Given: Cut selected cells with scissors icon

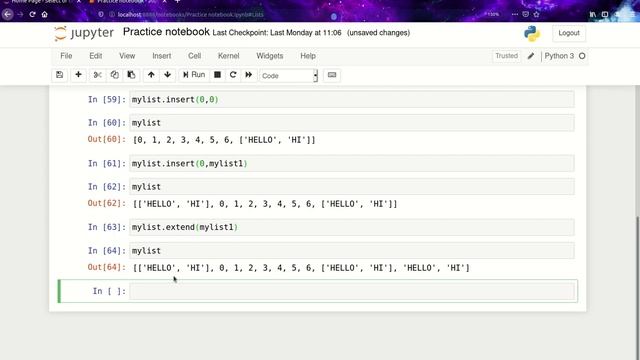Looking at the screenshot, I should coord(97,75).
